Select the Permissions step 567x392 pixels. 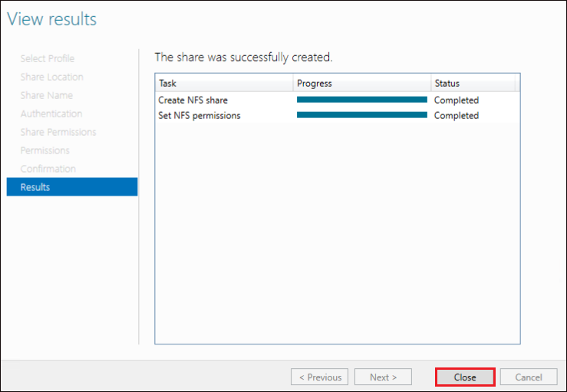coord(45,150)
